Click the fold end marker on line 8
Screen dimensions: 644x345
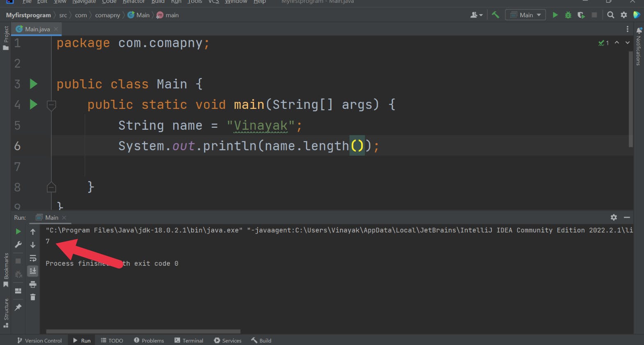coord(51,187)
